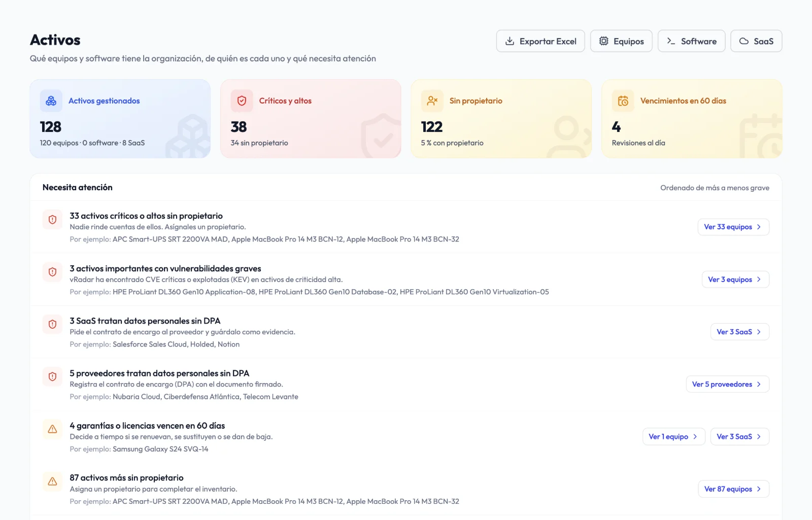Viewport: 812px width, 520px height.
Task: Click the alert icon beside vulnerabilidades graves row
Action: (x=52, y=272)
